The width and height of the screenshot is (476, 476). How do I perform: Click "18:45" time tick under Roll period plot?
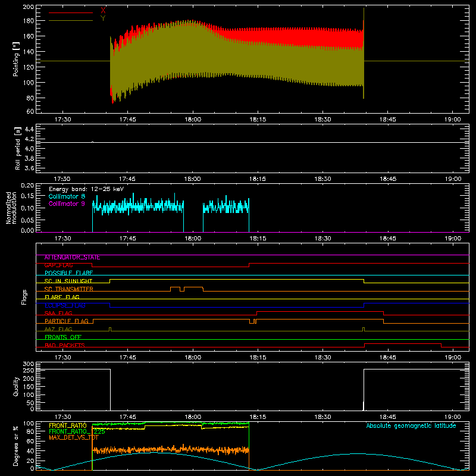(388, 179)
